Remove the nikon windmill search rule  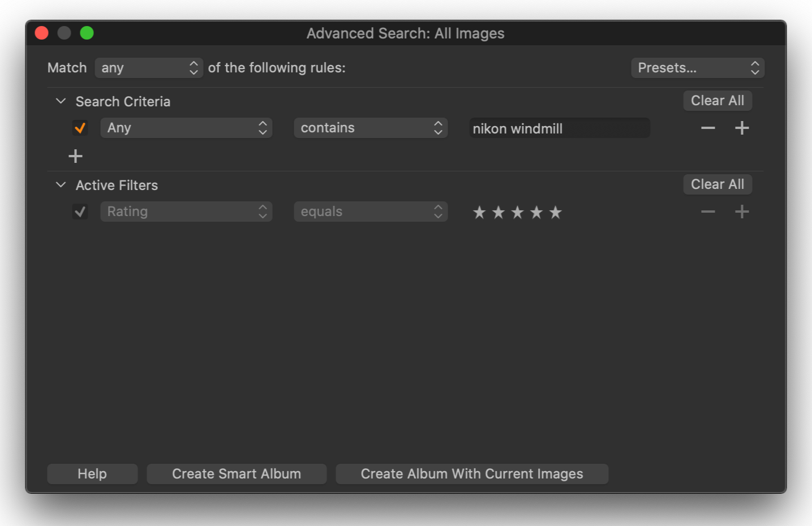point(708,128)
